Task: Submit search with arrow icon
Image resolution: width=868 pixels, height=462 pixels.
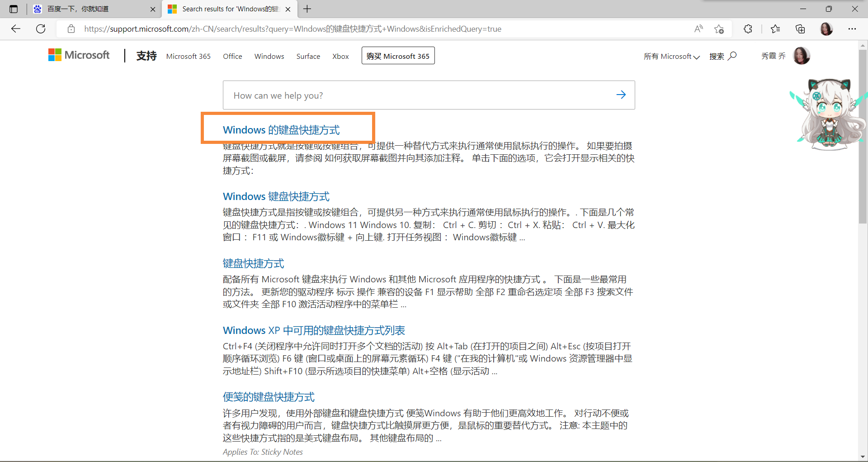Action: click(x=621, y=95)
